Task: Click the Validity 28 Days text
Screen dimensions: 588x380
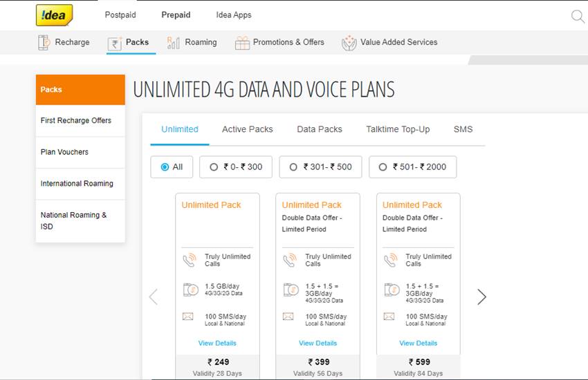Action: (217, 373)
